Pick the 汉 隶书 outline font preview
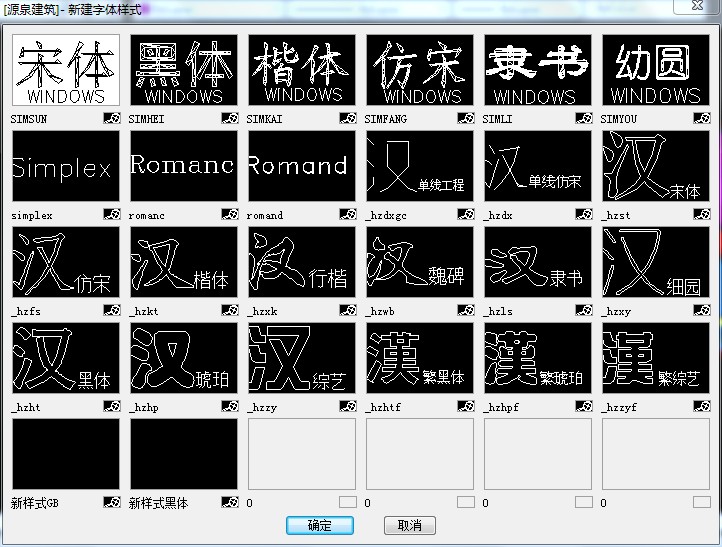The width and height of the screenshot is (722, 547). coord(538,262)
